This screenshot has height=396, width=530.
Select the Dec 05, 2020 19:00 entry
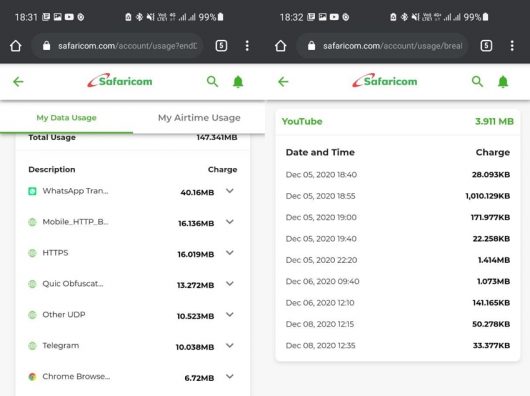(x=398, y=217)
